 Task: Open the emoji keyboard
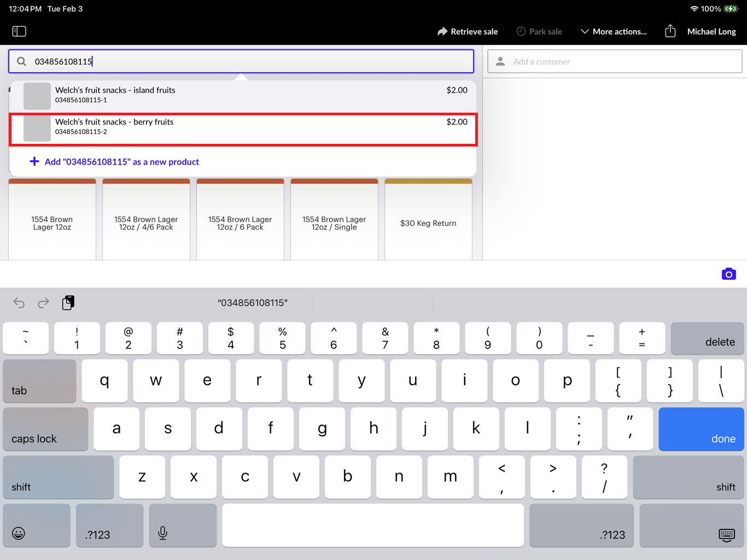point(37,526)
